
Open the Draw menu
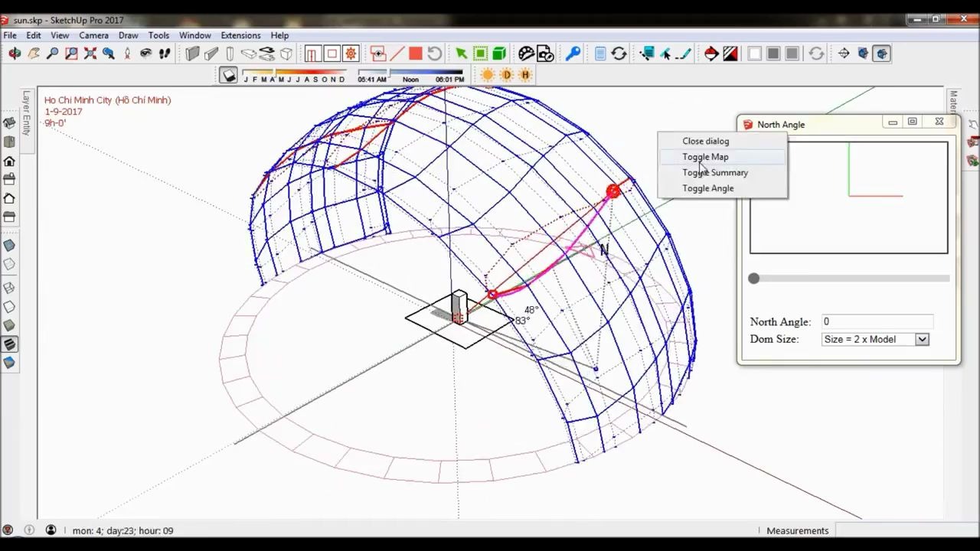click(x=129, y=35)
